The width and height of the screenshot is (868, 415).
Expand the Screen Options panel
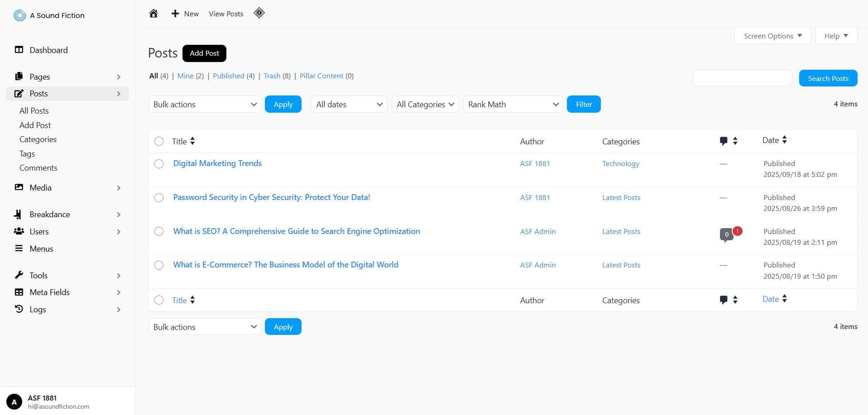pos(772,36)
